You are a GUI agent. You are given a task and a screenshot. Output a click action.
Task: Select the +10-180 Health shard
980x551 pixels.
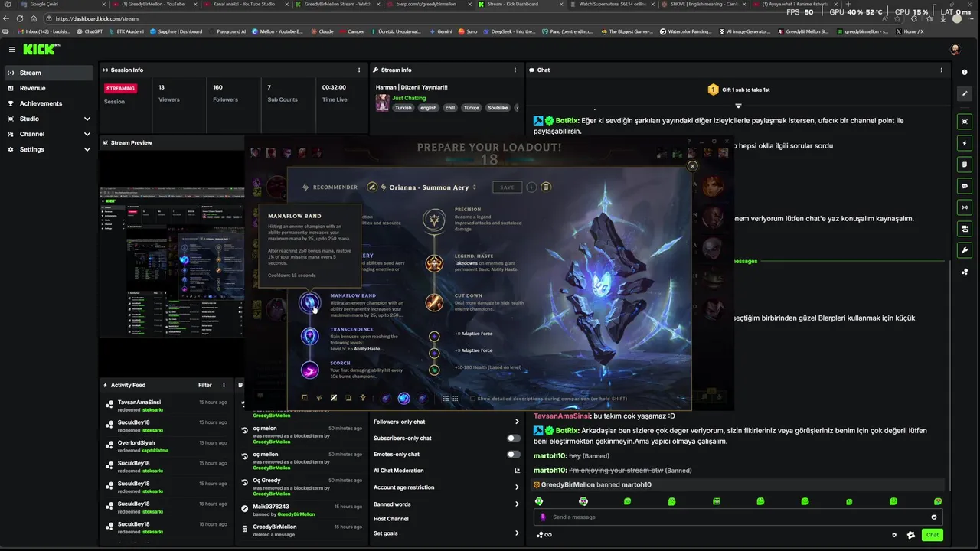tap(434, 370)
